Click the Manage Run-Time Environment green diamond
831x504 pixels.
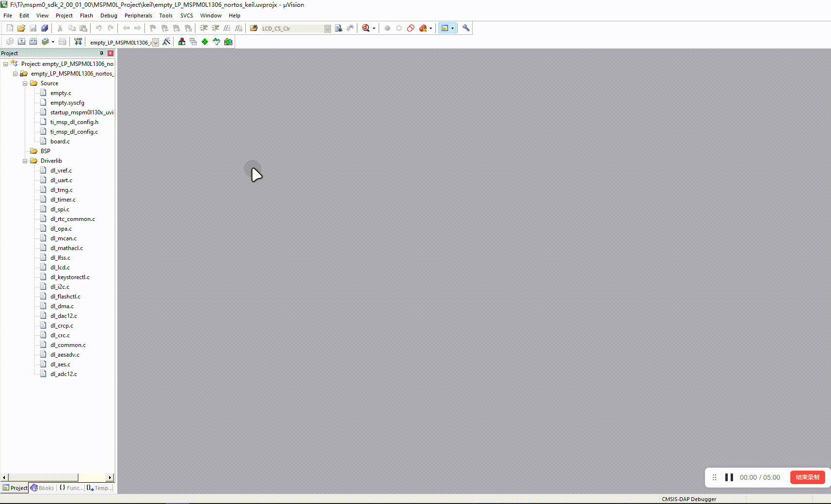(x=205, y=42)
